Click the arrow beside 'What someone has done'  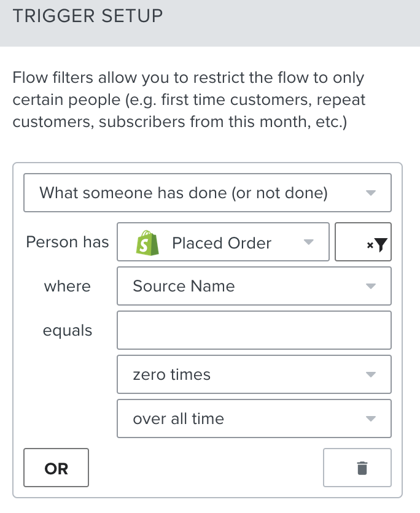370,193
